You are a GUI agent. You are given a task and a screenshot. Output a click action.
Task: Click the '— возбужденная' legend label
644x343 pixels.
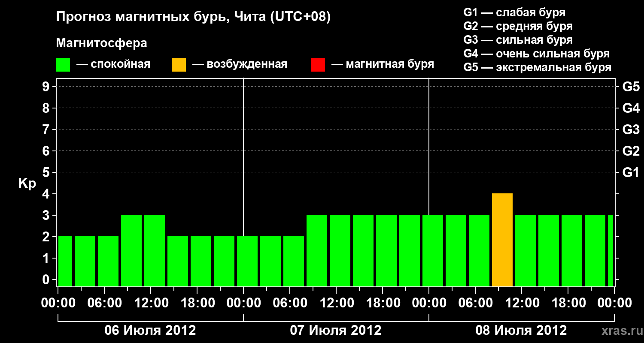click(x=240, y=64)
